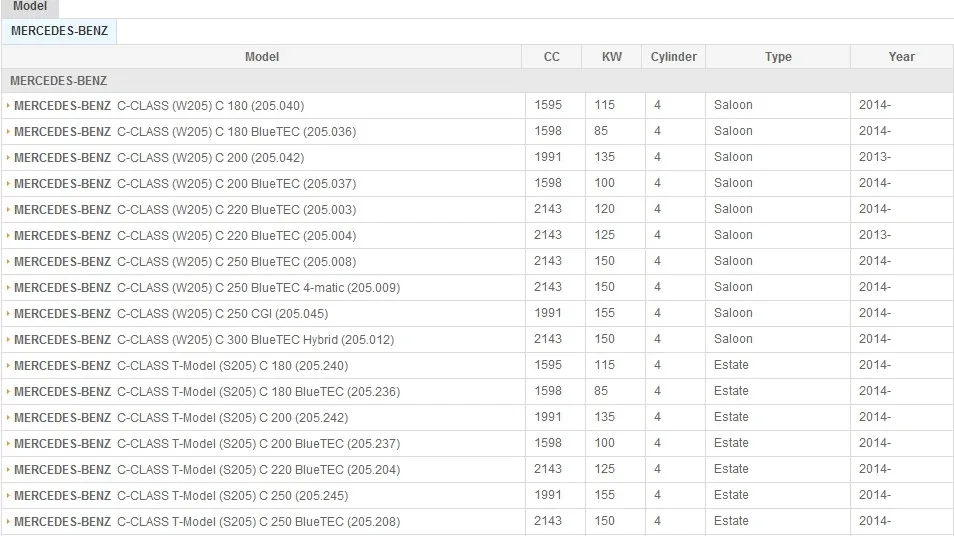
Task: Expand the C 200 BlueTEC (205.037) row arrow
Action: (x=8, y=183)
